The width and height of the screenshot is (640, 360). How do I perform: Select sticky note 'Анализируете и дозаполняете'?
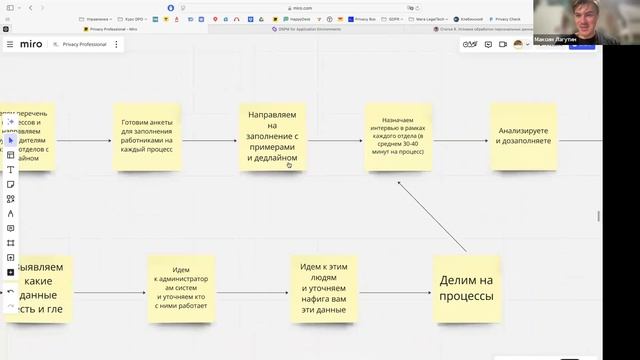pos(524,137)
